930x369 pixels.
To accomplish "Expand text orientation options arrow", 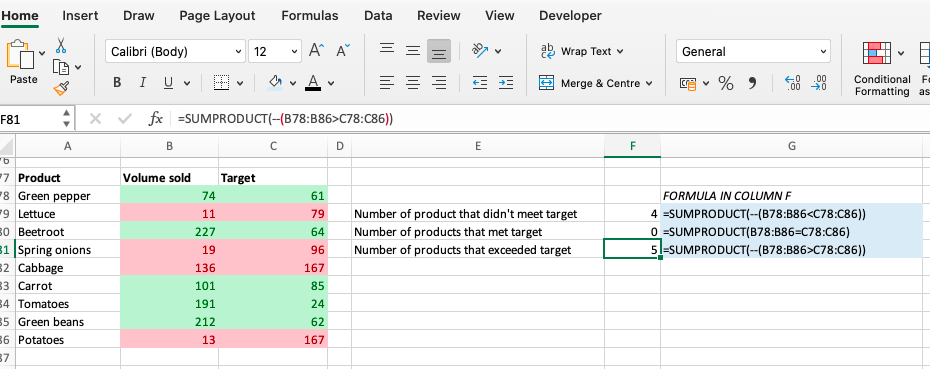I will click(x=498, y=52).
